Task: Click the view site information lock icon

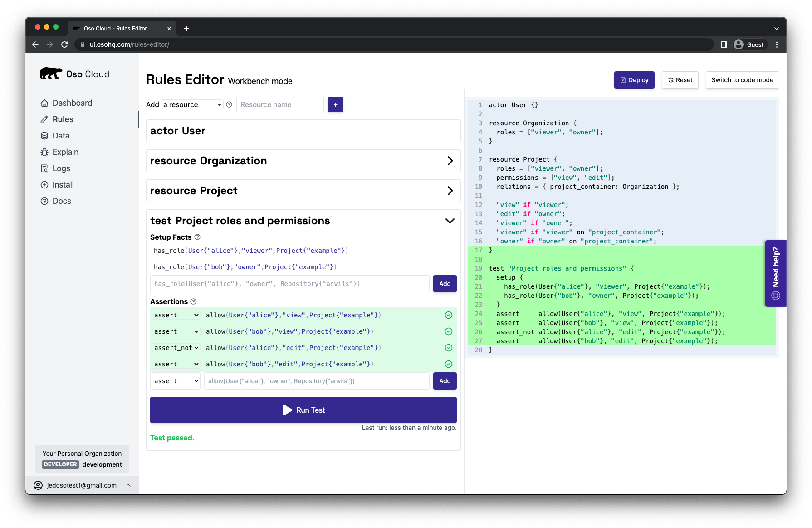Action: 83,44
